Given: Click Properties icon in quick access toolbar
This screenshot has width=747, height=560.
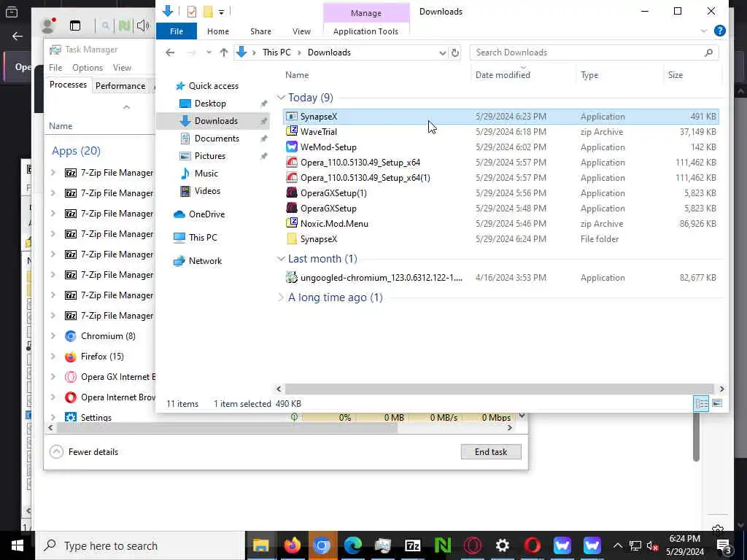Looking at the screenshot, I should pos(192,11).
